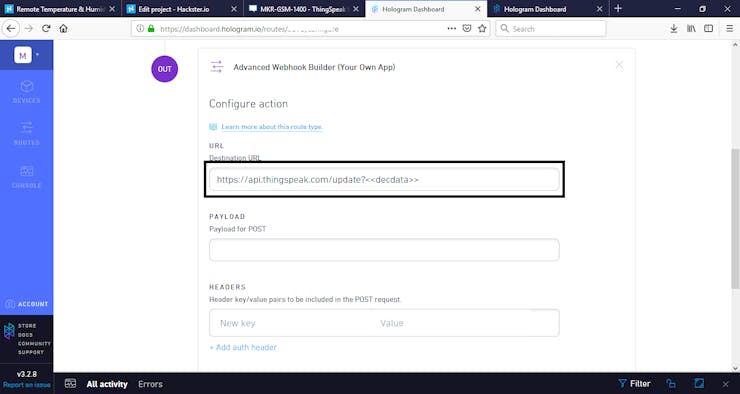Toggle the browser sidebars icon
Screen dimensions: 740x394
tap(708, 29)
